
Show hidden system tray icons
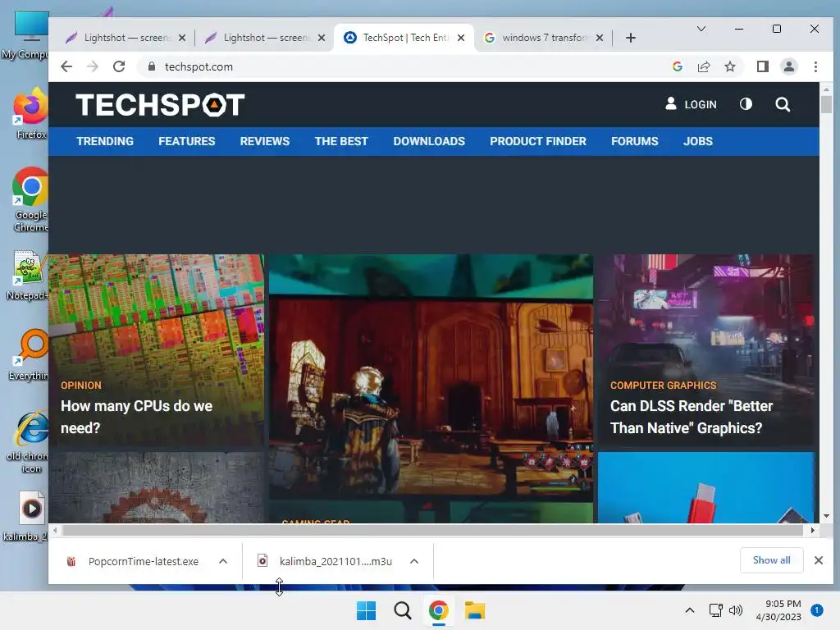[x=690, y=610]
